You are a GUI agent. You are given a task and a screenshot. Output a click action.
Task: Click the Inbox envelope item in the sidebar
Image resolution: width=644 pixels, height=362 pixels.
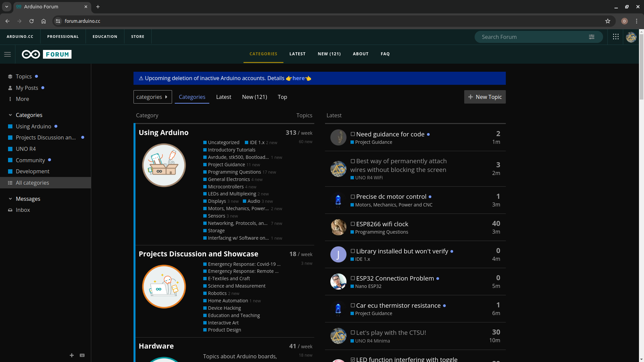click(x=23, y=210)
